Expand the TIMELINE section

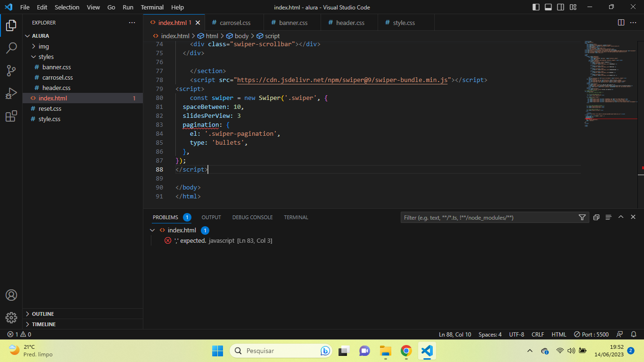(83, 324)
